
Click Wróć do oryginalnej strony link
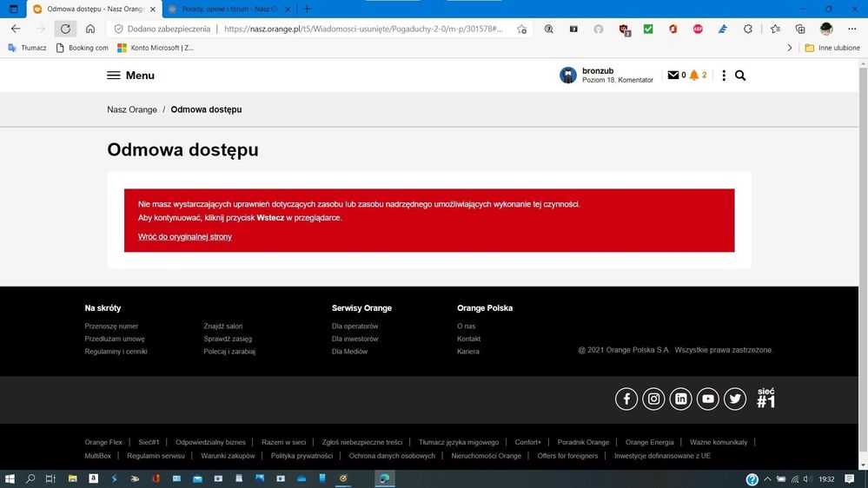[185, 236]
